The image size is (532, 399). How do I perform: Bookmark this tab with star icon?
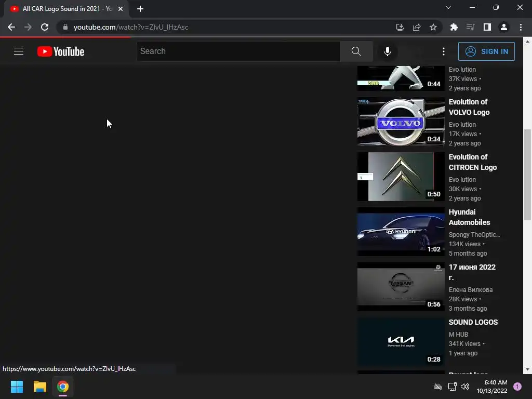click(433, 27)
